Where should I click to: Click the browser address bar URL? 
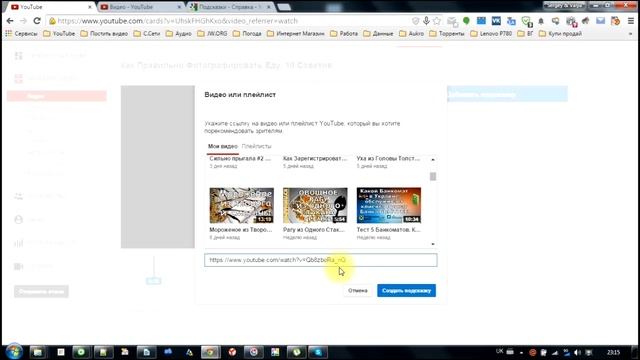pyautogui.click(x=178, y=21)
